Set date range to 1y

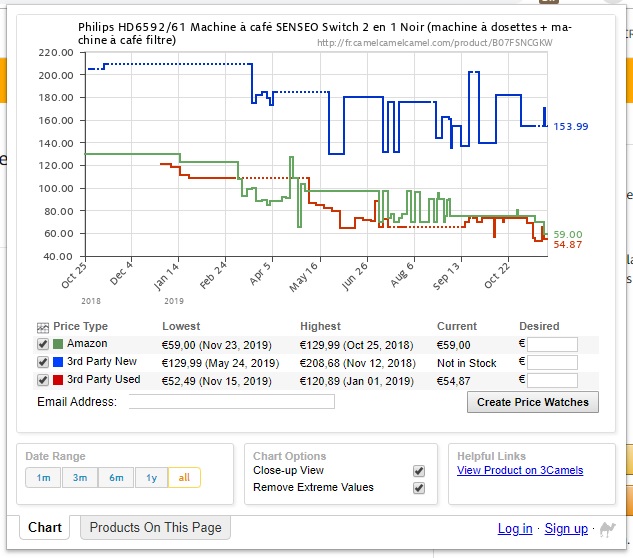click(x=151, y=478)
